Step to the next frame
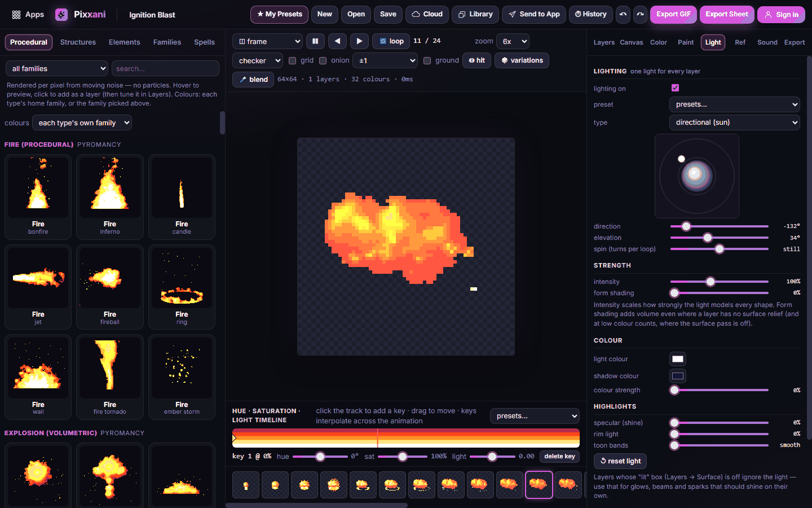Image resolution: width=812 pixels, height=508 pixels. (x=359, y=41)
